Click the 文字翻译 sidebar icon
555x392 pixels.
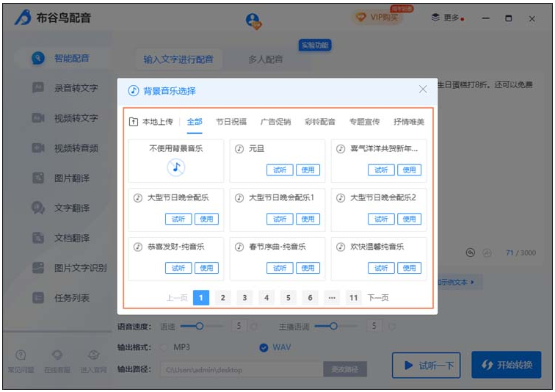coord(38,208)
